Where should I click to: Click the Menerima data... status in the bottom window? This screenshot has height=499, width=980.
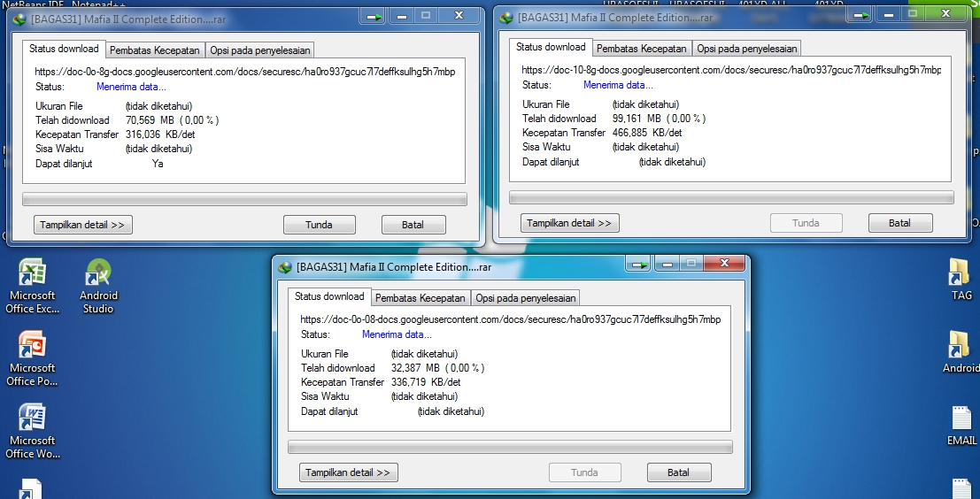point(397,334)
